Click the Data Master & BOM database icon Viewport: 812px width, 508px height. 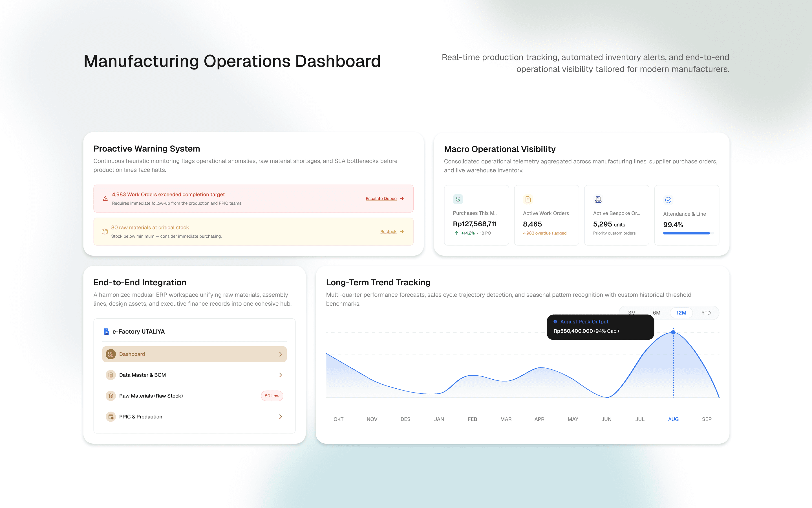(x=111, y=375)
